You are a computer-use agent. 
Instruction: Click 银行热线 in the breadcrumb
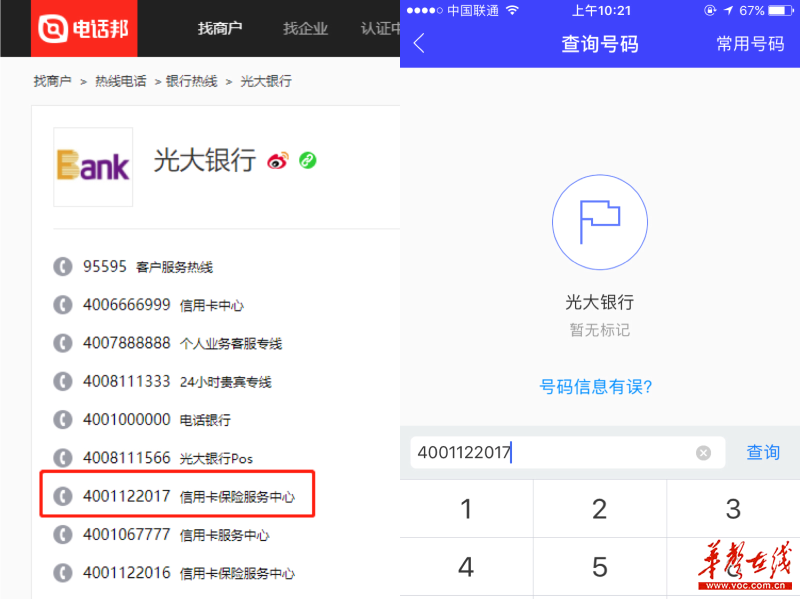coord(191,81)
